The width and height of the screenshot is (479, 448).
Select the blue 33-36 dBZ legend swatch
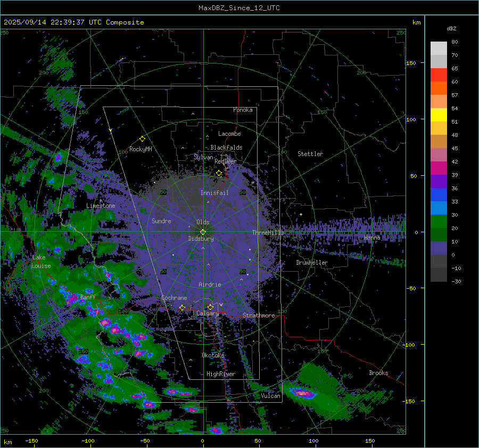click(439, 194)
